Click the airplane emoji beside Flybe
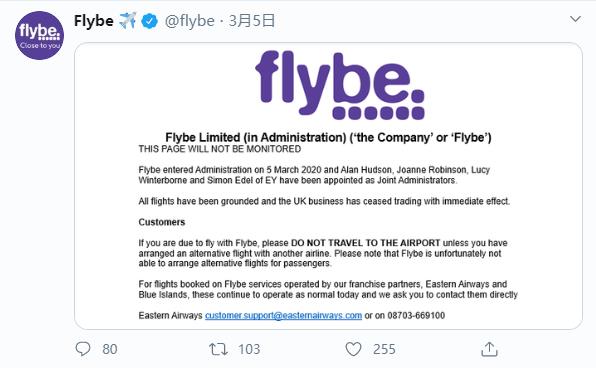Screen dimensions: 596x368 point(127,21)
